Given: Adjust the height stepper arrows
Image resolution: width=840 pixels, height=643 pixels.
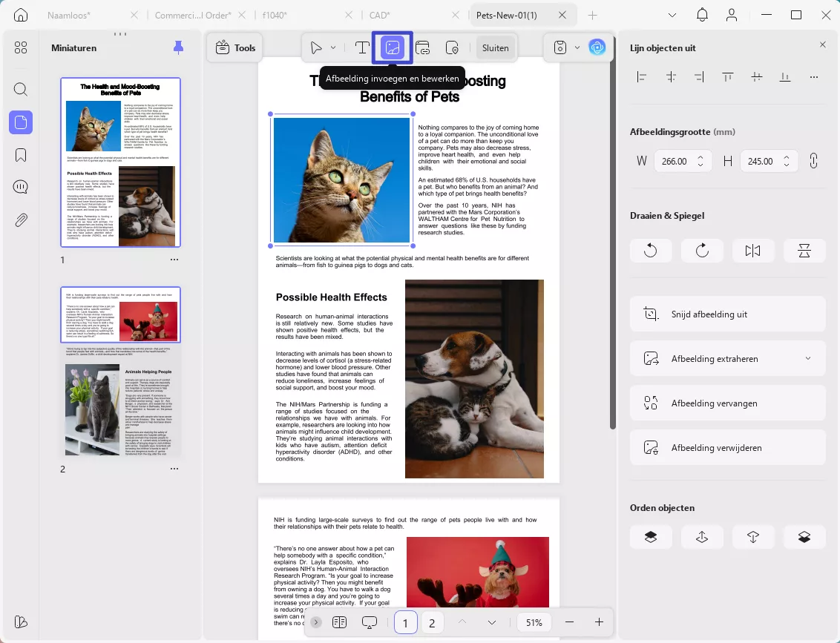Looking at the screenshot, I should (787, 161).
